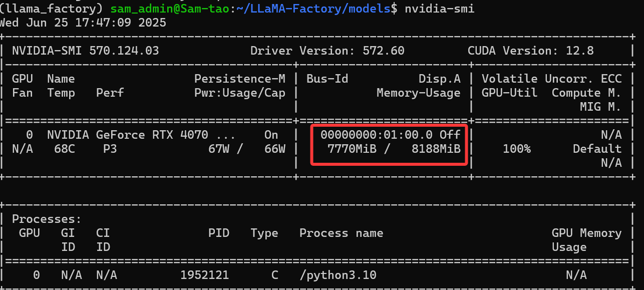Viewport: 644px width, 290px height.
Task: Click the "PID" column header
Action: [x=219, y=233]
